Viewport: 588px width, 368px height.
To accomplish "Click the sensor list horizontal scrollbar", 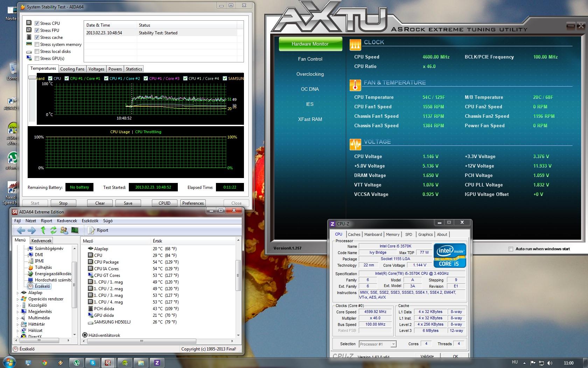I will 141,341.
